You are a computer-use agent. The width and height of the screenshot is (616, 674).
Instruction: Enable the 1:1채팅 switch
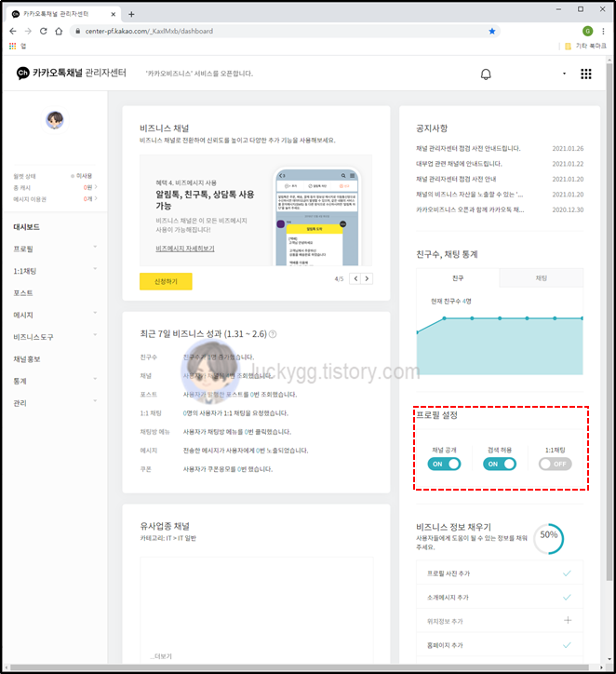pos(555,464)
